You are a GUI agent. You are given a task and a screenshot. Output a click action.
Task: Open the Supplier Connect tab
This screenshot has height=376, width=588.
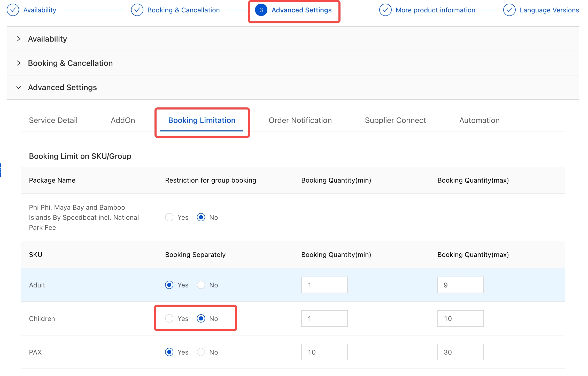click(x=395, y=120)
